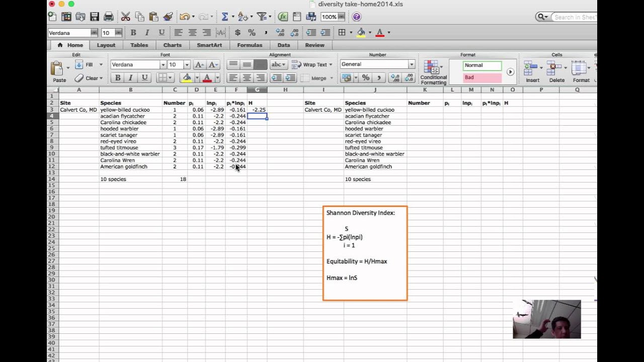Image resolution: width=644 pixels, height=362 pixels.
Task: Toggle Bold in the top formatting bar
Action: 133,33
